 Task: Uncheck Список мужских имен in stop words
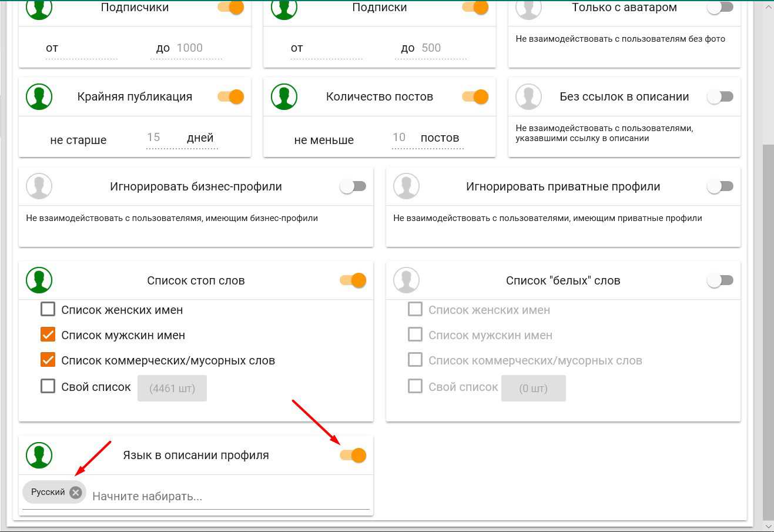coord(48,334)
